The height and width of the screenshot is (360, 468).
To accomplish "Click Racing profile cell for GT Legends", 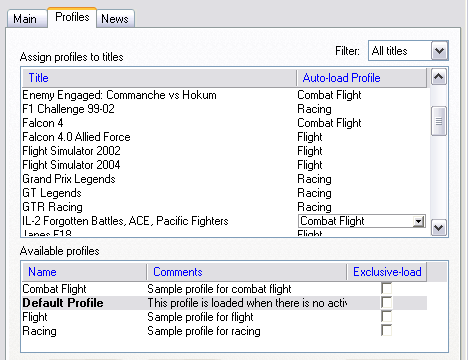I will tap(314, 193).
